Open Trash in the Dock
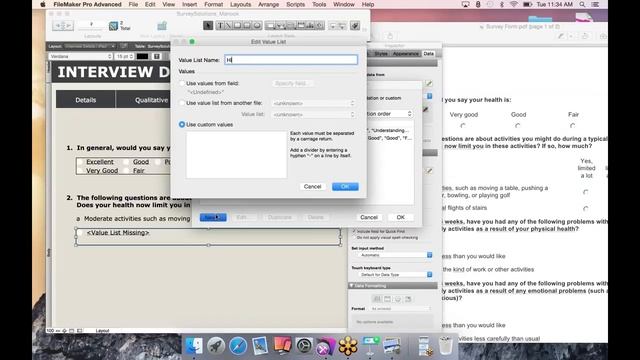Viewport: 640px width, 360px height. (x=446, y=346)
